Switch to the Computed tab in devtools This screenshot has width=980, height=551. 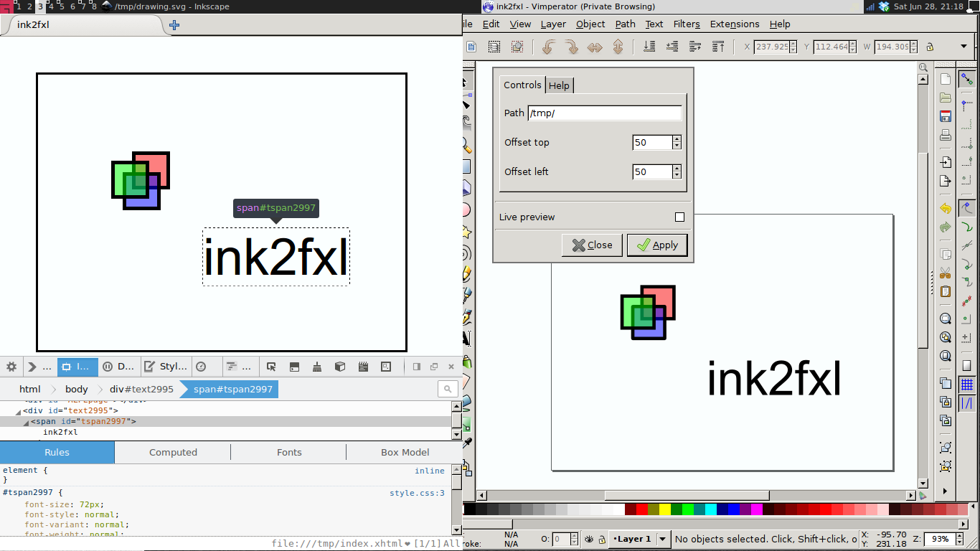172,452
